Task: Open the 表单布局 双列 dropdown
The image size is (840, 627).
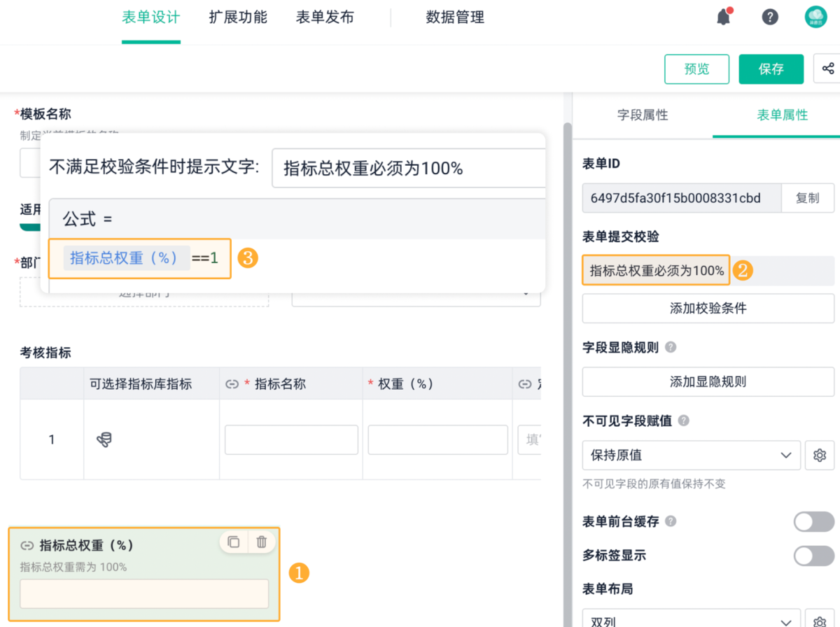Action: pos(691,620)
